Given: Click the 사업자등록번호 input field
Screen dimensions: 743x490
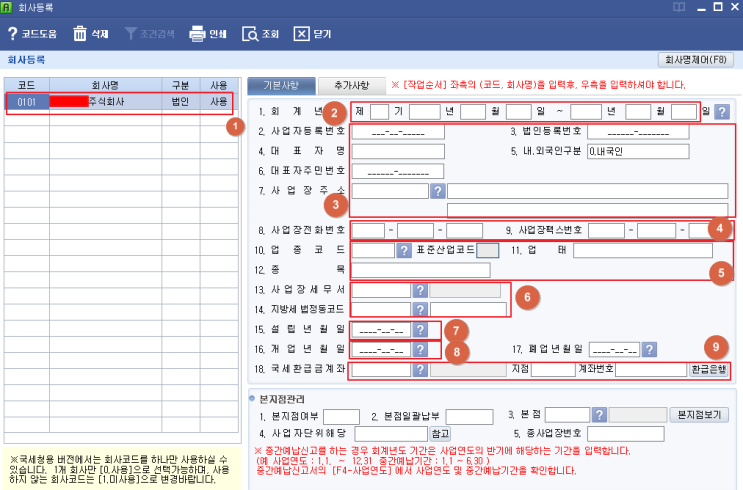Looking at the screenshot, I should (398, 132).
